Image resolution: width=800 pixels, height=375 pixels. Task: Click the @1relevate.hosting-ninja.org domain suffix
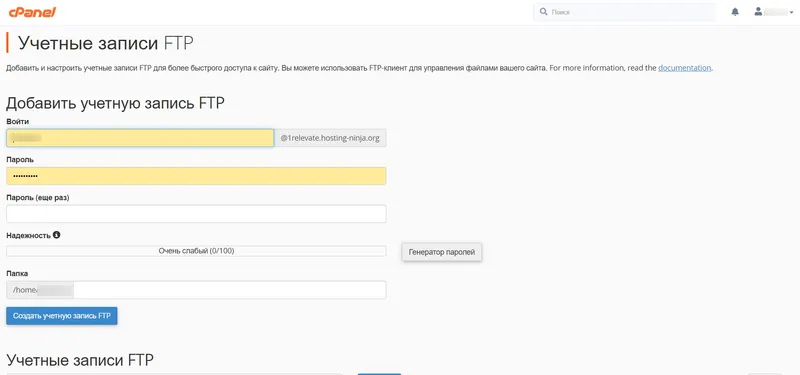coord(330,138)
